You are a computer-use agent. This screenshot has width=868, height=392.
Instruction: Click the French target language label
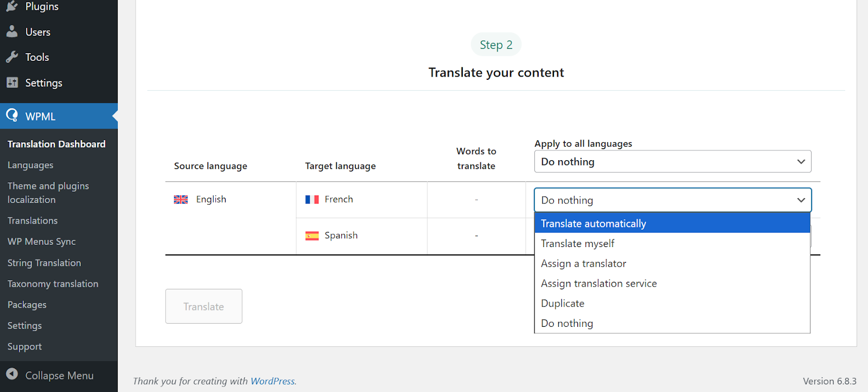(339, 199)
